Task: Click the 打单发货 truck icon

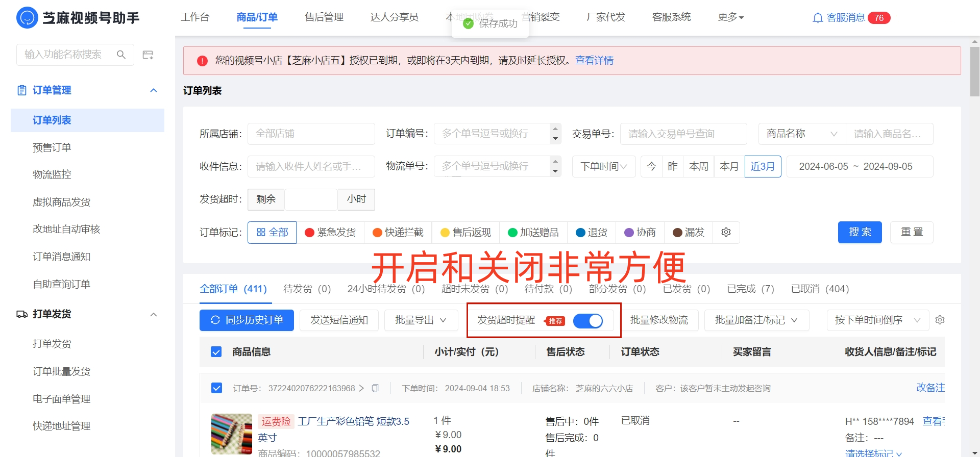Action: pos(22,314)
